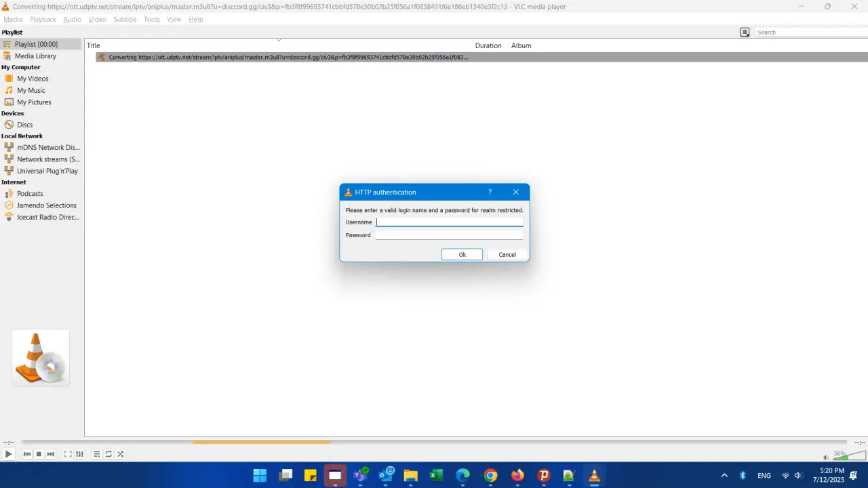Image resolution: width=868 pixels, height=488 pixels.
Task: Open the Audio menu
Action: coord(73,19)
